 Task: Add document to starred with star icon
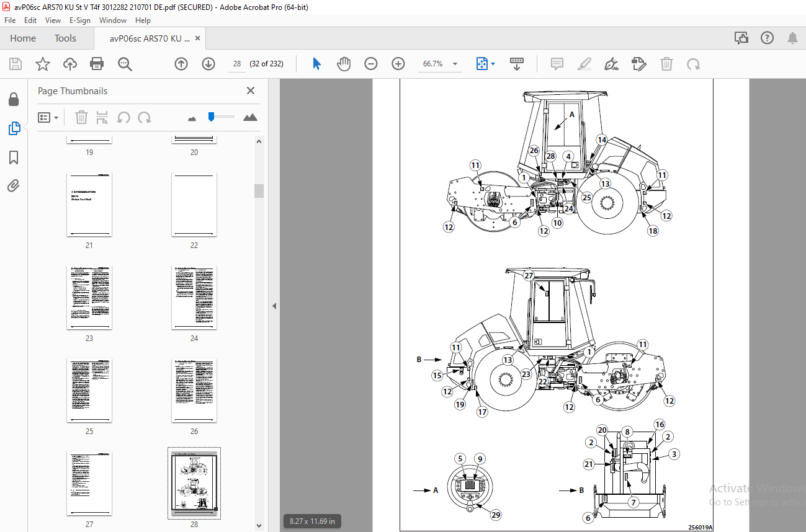43,64
